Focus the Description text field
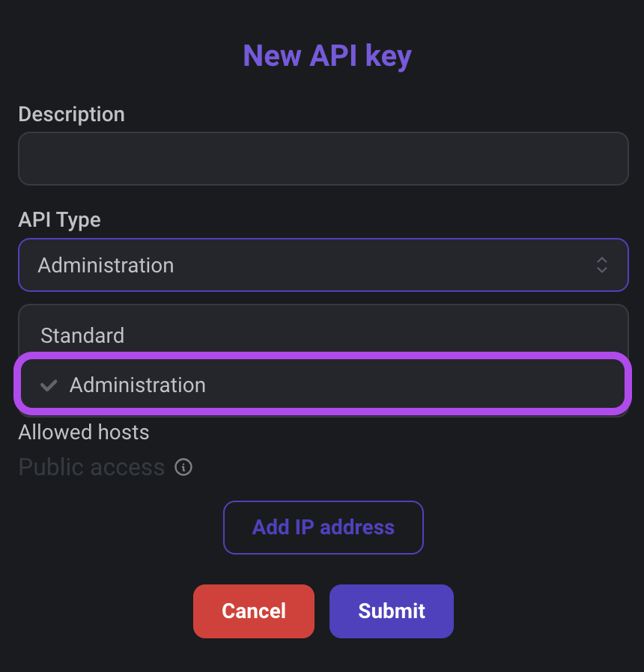The height and width of the screenshot is (672, 644). click(323, 159)
